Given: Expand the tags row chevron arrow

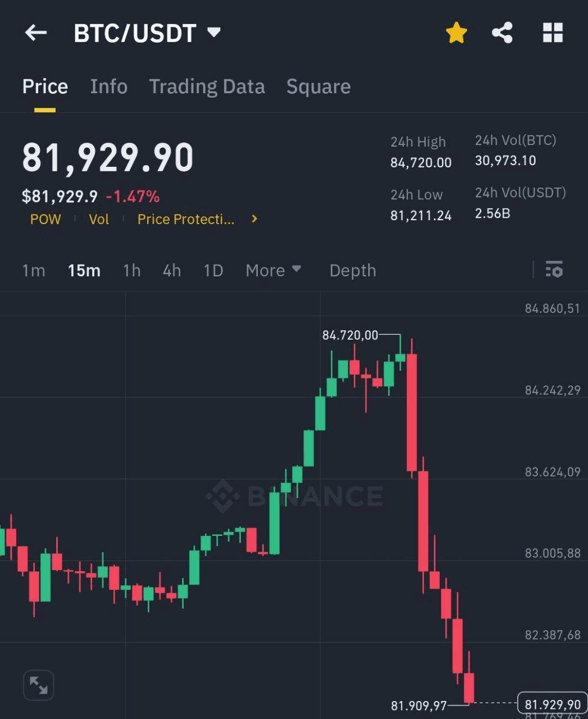Looking at the screenshot, I should (x=254, y=219).
